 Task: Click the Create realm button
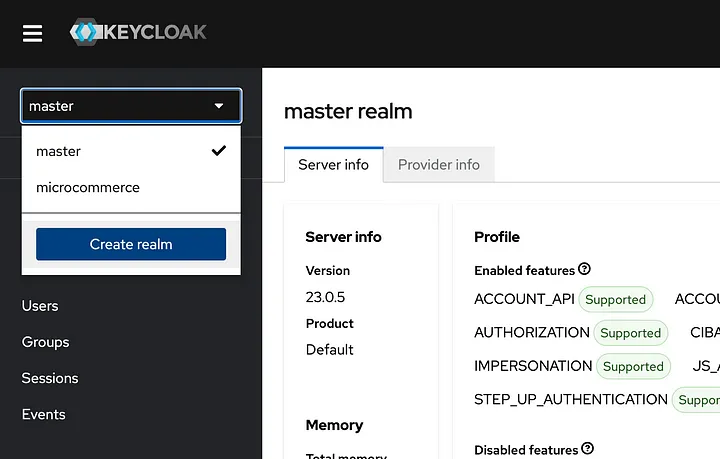(x=131, y=244)
